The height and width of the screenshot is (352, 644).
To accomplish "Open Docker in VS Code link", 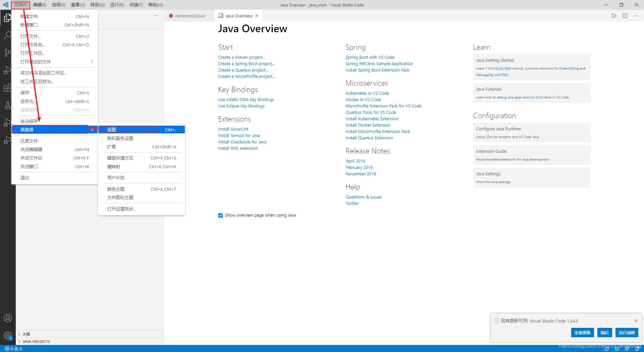I will click(363, 100).
